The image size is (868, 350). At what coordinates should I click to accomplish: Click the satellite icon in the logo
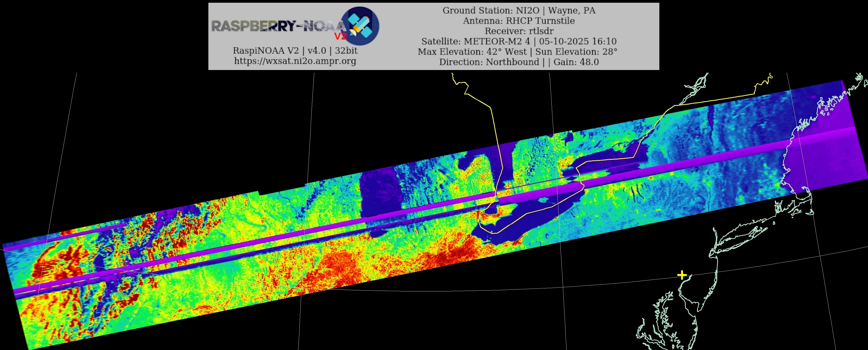coord(360,26)
